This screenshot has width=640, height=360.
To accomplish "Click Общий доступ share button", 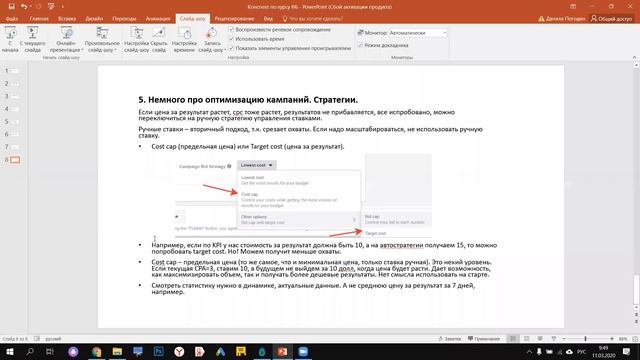I will pos(611,19).
